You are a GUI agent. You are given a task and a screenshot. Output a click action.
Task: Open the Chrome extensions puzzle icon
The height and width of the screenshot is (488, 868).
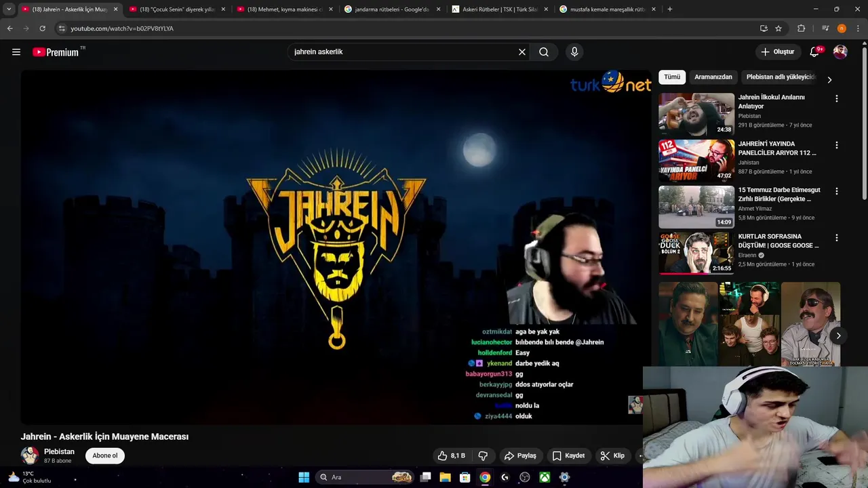(x=802, y=28)
